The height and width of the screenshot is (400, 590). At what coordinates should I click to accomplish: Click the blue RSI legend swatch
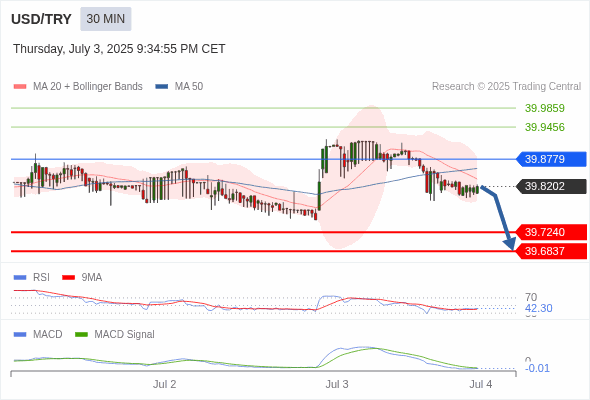(x=20, y=278)
